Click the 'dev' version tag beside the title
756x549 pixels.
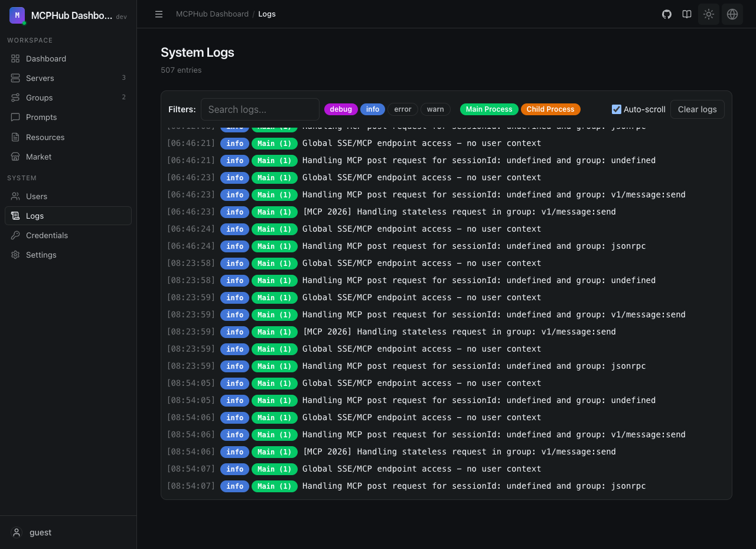coord(121,17)
